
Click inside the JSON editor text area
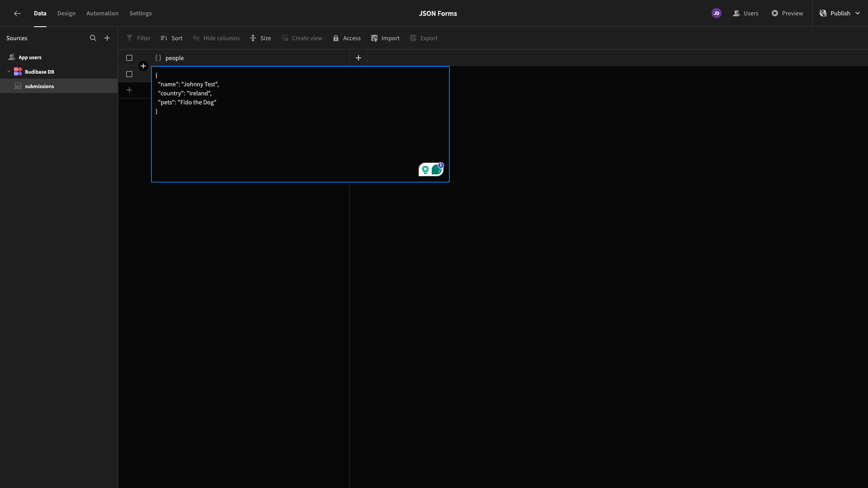click(x=300, y=124)
